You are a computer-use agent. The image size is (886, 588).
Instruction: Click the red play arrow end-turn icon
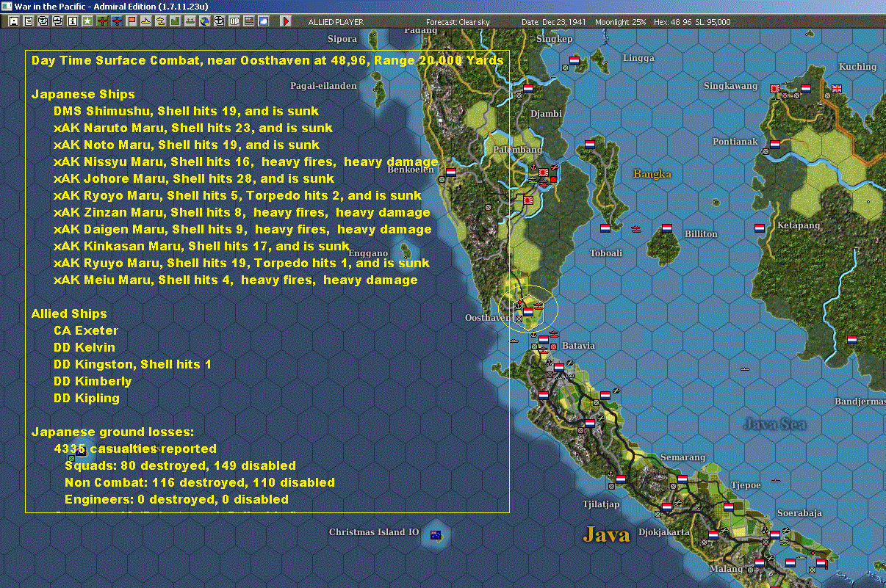pos(287,22)
